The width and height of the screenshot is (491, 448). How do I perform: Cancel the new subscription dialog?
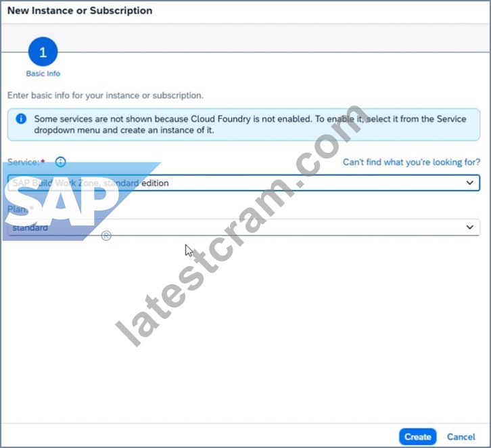[x=461, y=436]
